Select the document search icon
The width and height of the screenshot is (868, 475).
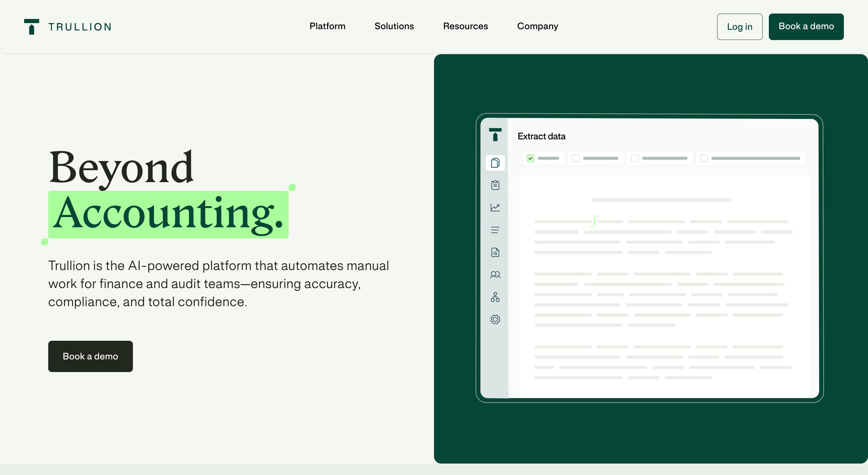click(495, 252)
